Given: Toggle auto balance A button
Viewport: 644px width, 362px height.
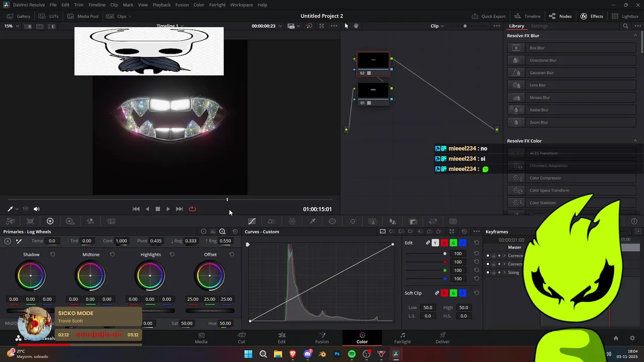Looking at the screenshot, I should [x=8, y=241].
